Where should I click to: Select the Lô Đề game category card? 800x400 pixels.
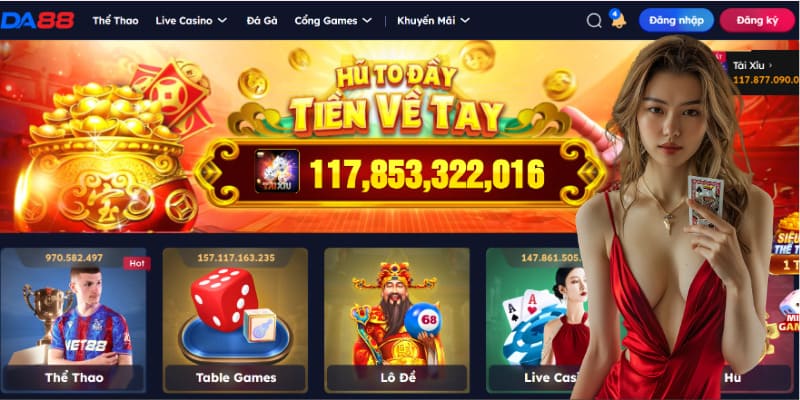(397, 320)
